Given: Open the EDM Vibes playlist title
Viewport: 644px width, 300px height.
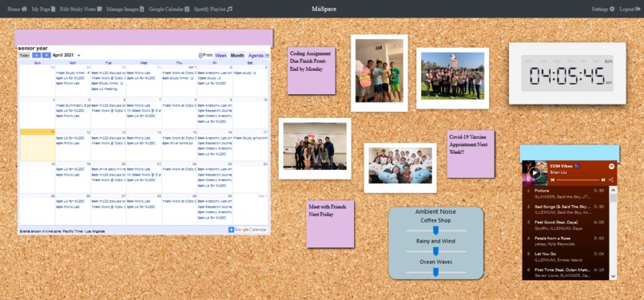Looking at the screenshot, I should (x=564, y=165).
